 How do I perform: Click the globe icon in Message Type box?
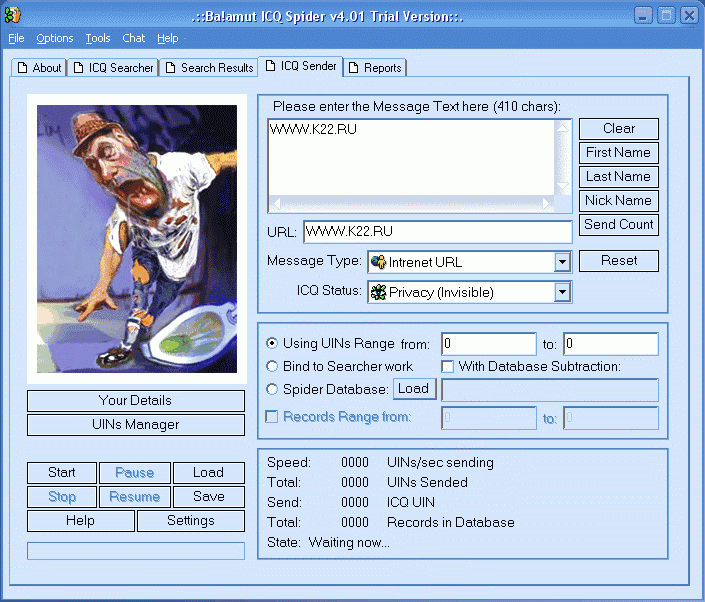(379, 262)
